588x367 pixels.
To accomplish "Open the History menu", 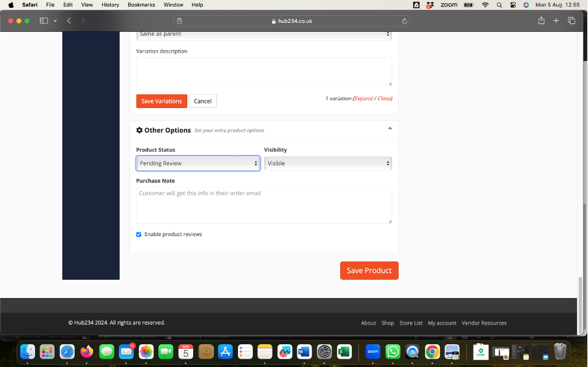I will coord(111,5).
